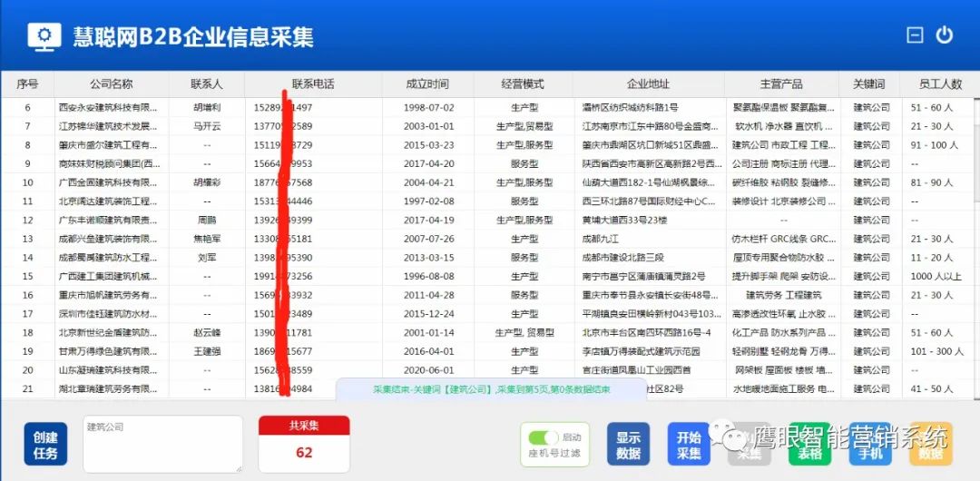Click employee count 1000 人以上
This screenshot has width=980, height=481.
pos(936,277)
